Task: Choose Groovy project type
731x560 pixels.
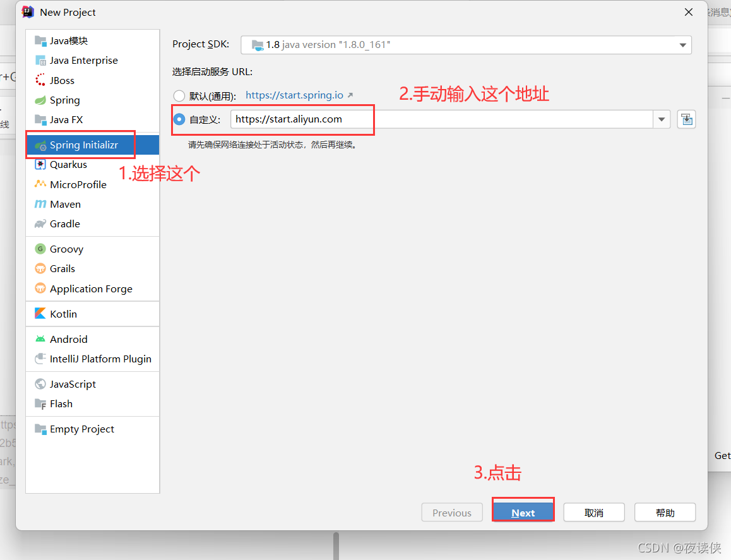Action: (x=93, y=249)
